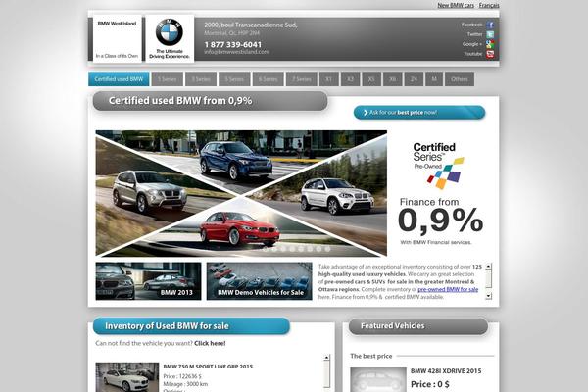The height and width of the screenshot is (392, 588).
Task: Click the 'Price : 0 $' text
Action: [x=430, y=384]
